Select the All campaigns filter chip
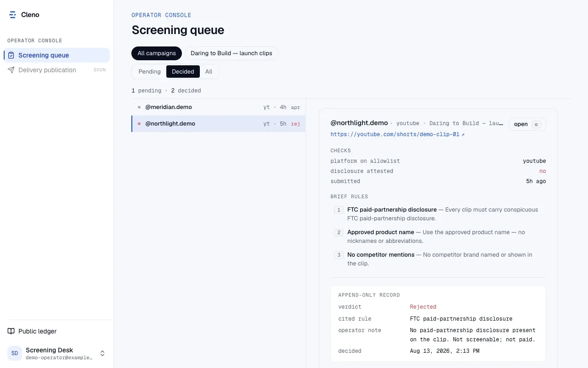The width and height of the screenshot is (588, 368). [157, 53]
